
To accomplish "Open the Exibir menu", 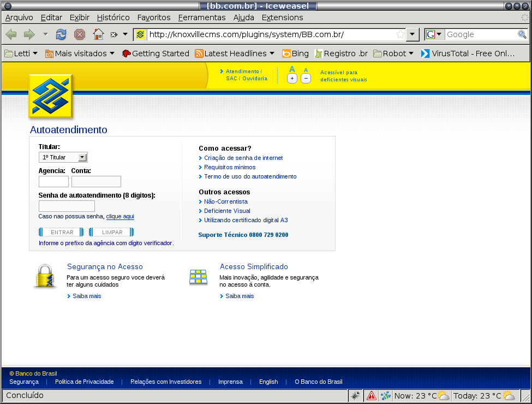I will 80,17.
